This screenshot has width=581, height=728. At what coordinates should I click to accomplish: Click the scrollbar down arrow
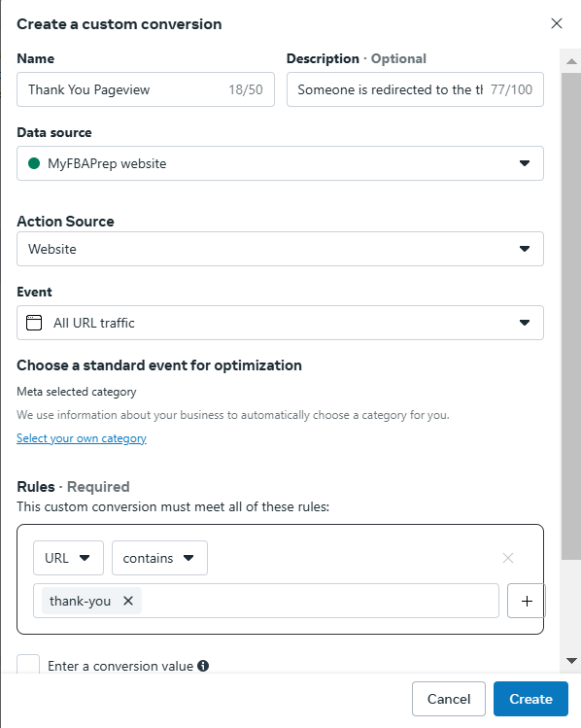click(571, 660)
